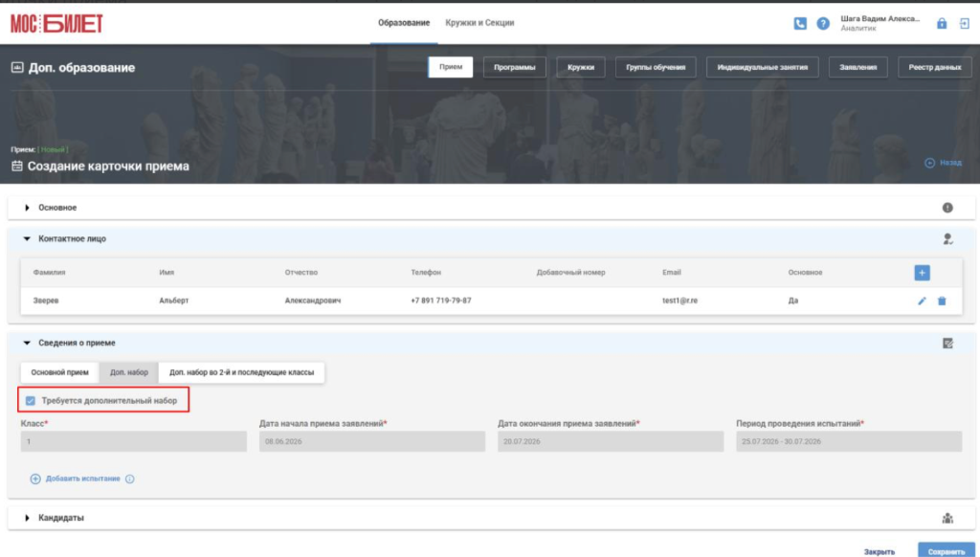Click the lock icon near user name
The width and height of the screenshot is (980, 557).
(x=942, y=24)
